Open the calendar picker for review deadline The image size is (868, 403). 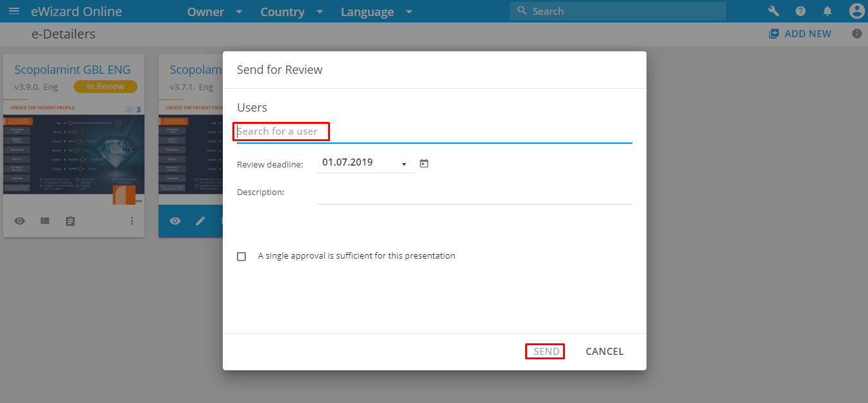click(x=424, y=164)
